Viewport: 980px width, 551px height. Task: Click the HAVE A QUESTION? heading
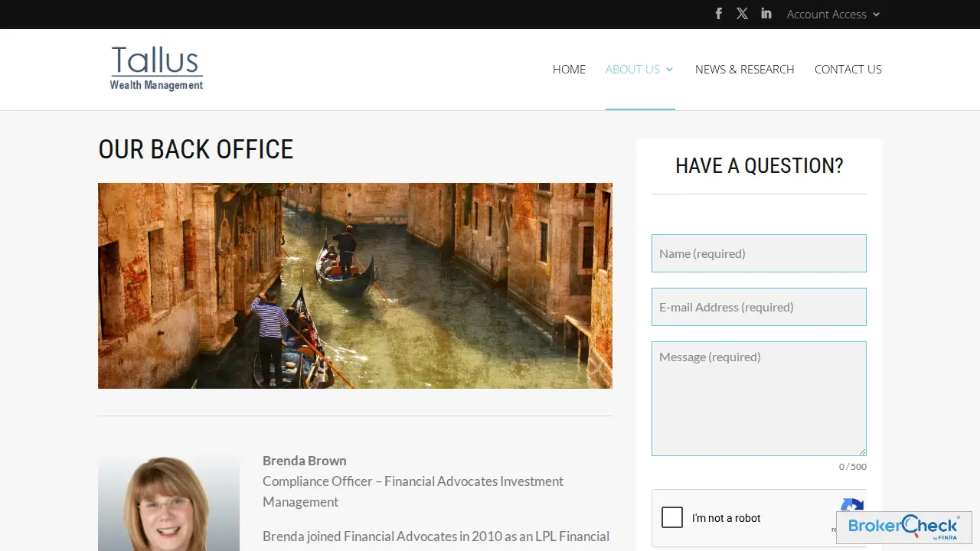pos(759,166)
